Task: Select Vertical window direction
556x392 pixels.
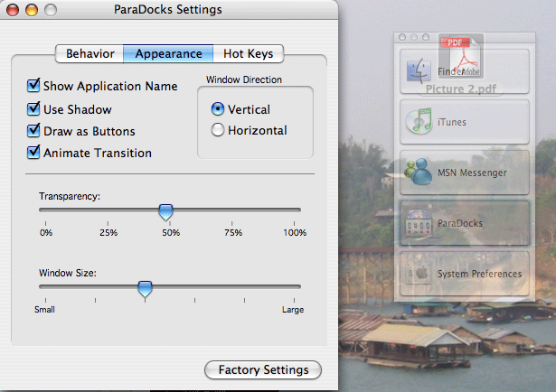Action: (x=217, y=109)
